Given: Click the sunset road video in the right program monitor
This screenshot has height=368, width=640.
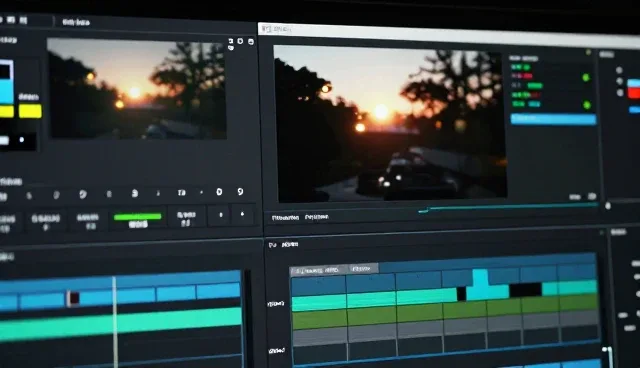Looking at the screenshot, I should pos(390,124).
